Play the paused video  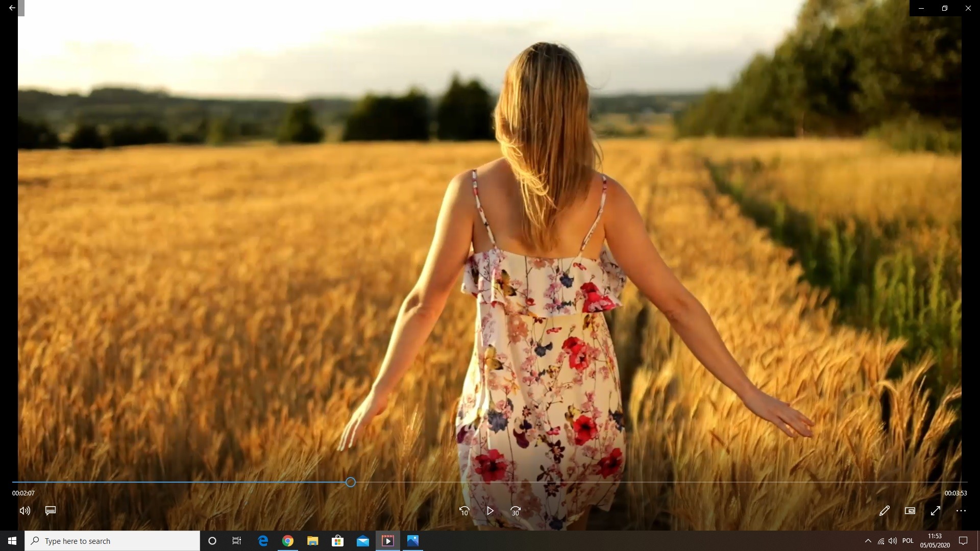coord(490,511)
